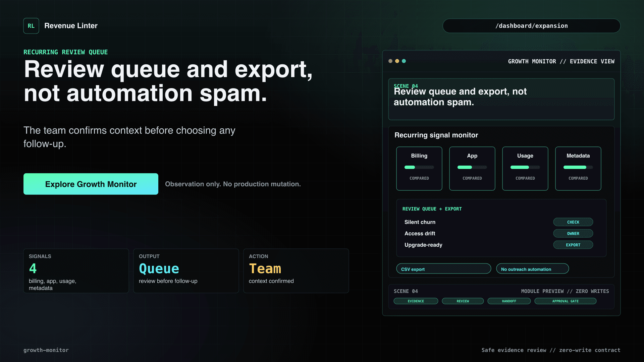Image resolution: width=644 pixels, height=362 pixels.
Task: Click the No outreach automation chip
Action: point(533,269)
